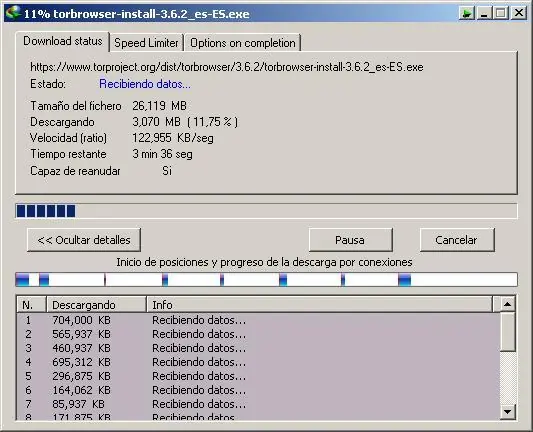Screen dimensions: 533x432
Task: Click the IDM globe icon in title bar
Action: (x=13, y=13)
